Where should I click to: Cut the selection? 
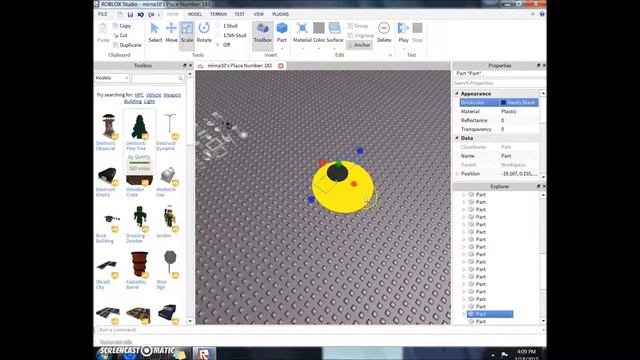[x=121, y=36]
